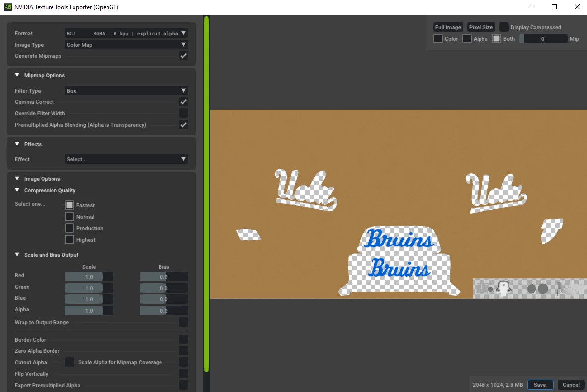This screenshot has height=392, width=587.
Task: Collapse the Effects section
Action: coord(17,144)
